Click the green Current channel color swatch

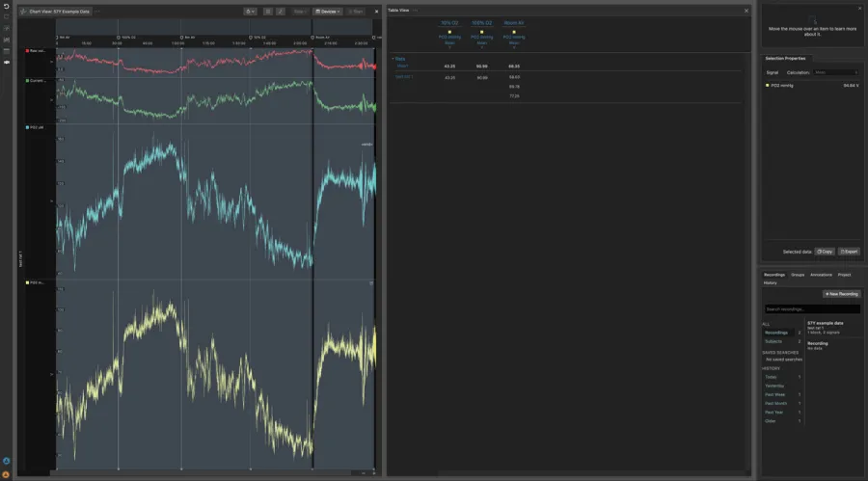pyautogui.click(x=27, y=80)
